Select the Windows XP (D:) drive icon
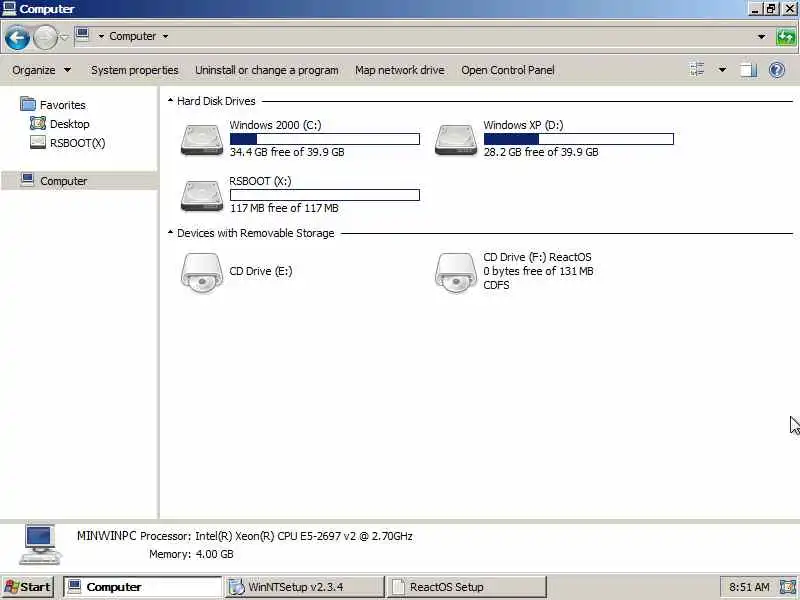Viewport: 800px width, 600px height. [456, 140]
